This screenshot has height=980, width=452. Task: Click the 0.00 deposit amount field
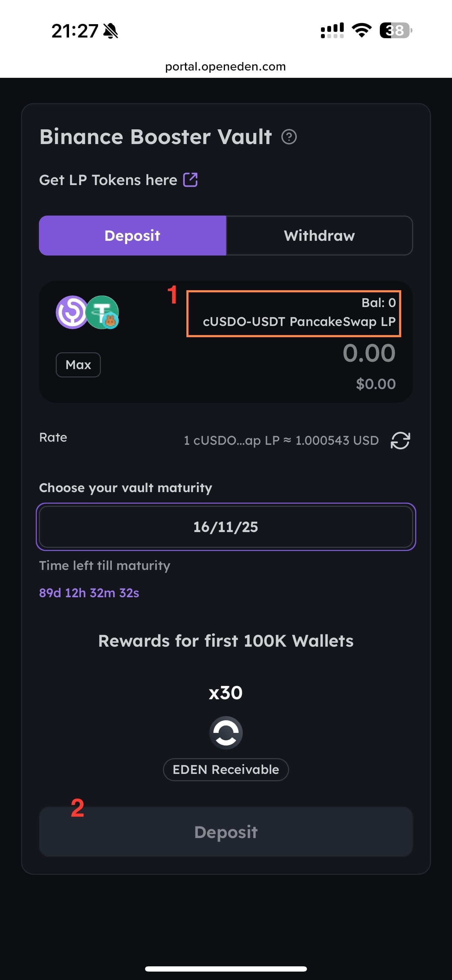tap(369, 353)
